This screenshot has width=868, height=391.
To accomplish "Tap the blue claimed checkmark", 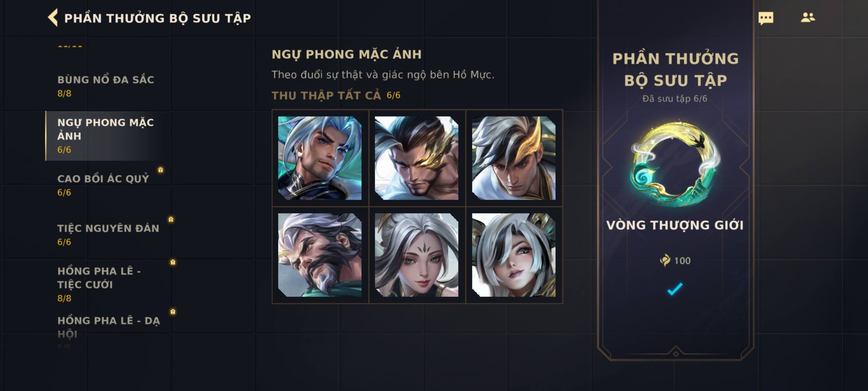I will click(x=675, y=289).
